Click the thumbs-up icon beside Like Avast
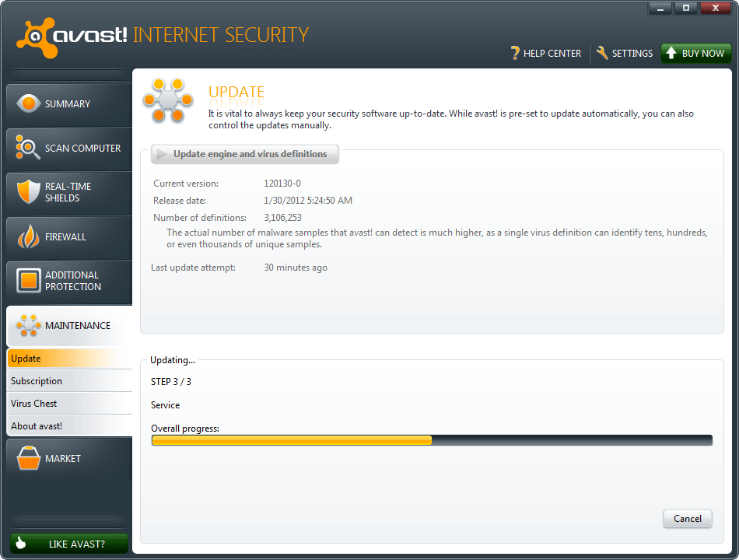Screen dimensions: 739x560 click(21, 543)
